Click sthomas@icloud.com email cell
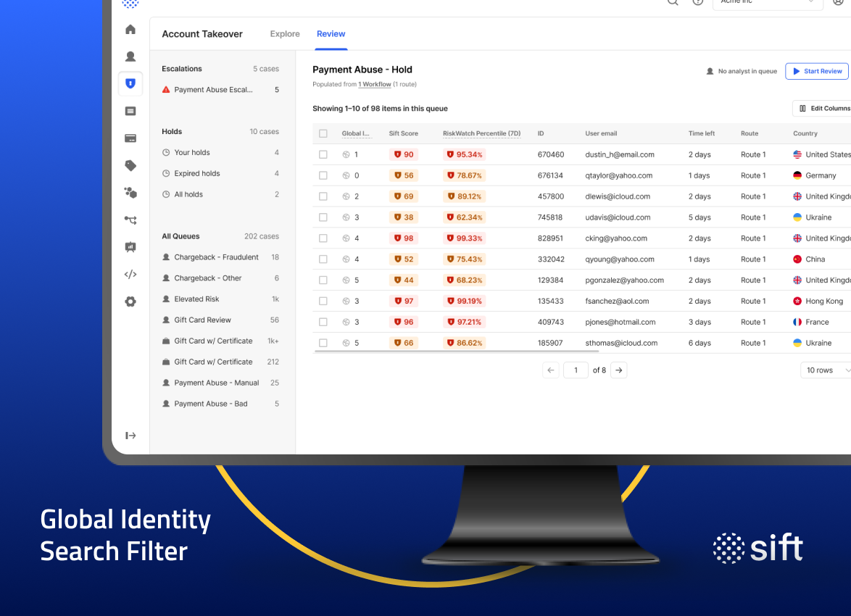This screenshot has width=851, height=616. click(621, 343)
